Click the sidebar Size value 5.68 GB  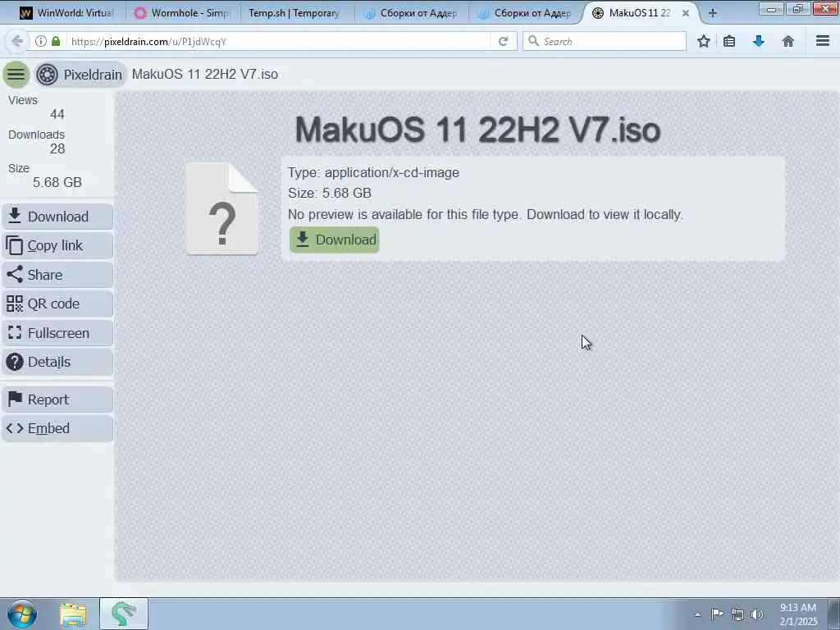57,182
